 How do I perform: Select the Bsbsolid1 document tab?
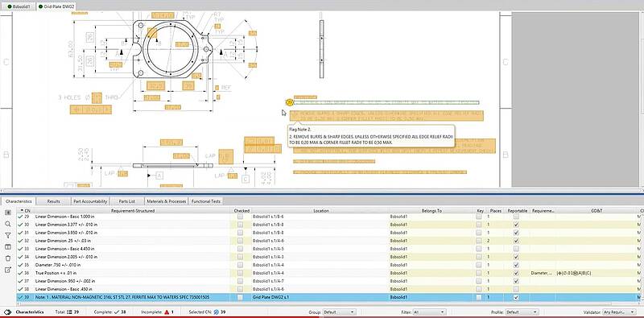click(19, 7)
